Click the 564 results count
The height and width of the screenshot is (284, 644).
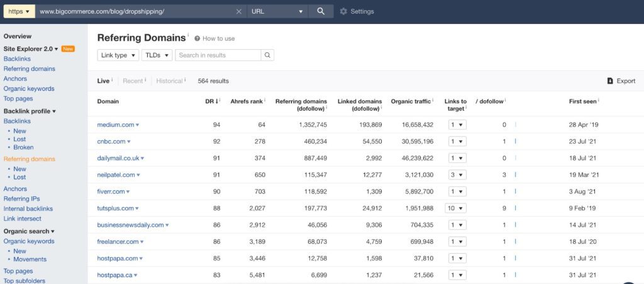tap(213, 81)
